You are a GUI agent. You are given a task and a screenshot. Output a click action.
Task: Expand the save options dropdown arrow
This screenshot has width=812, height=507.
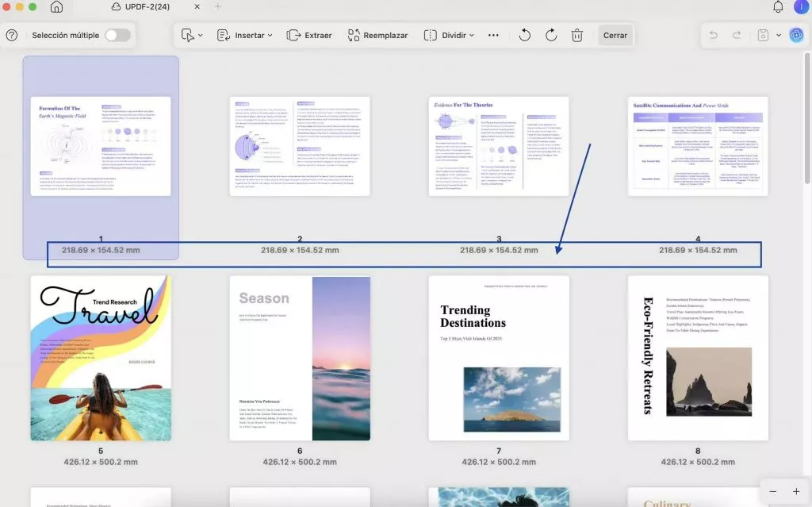tap(779, 35)
